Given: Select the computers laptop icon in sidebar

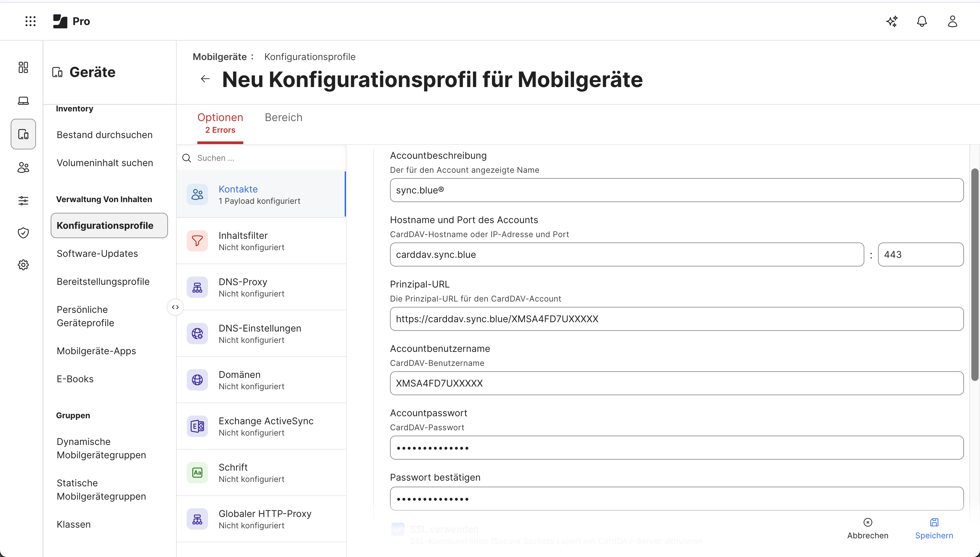Looking at the screenshot, I should click(23, 101).
